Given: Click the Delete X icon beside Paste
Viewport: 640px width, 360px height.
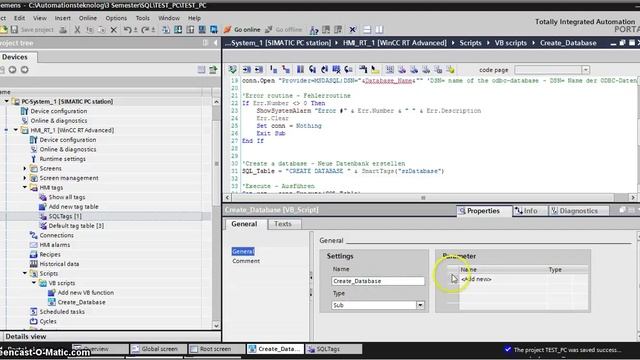Looking at the screenshot, I should (114, 29).
